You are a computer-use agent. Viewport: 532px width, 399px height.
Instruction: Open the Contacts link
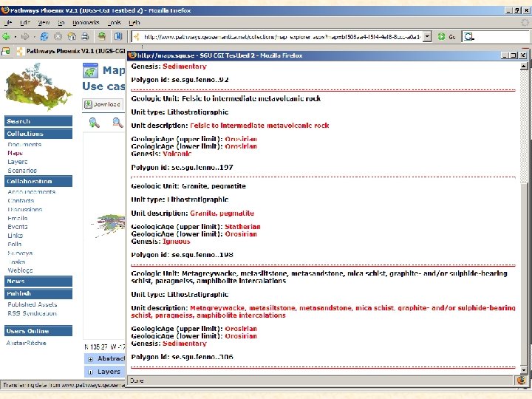(x=21, y=200)
